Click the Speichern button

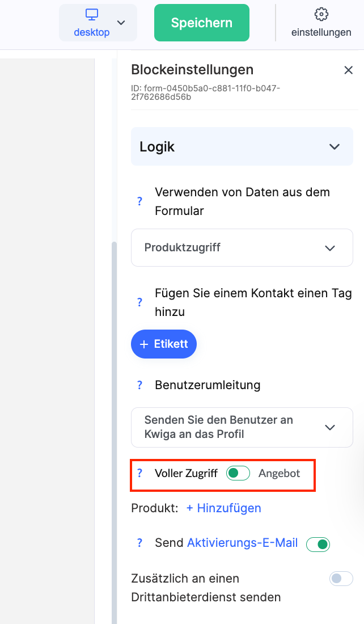(202, 23)
